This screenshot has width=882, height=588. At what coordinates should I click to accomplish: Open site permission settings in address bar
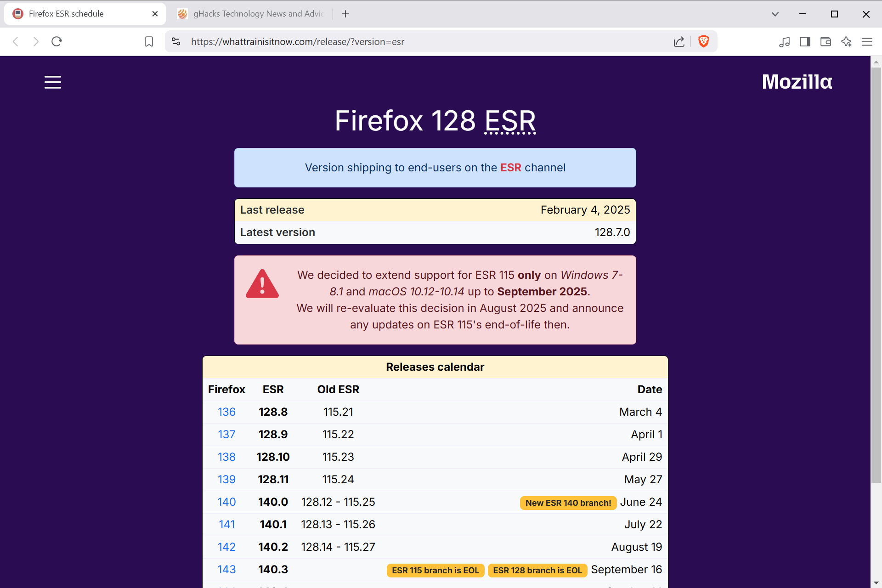[176, 41]
